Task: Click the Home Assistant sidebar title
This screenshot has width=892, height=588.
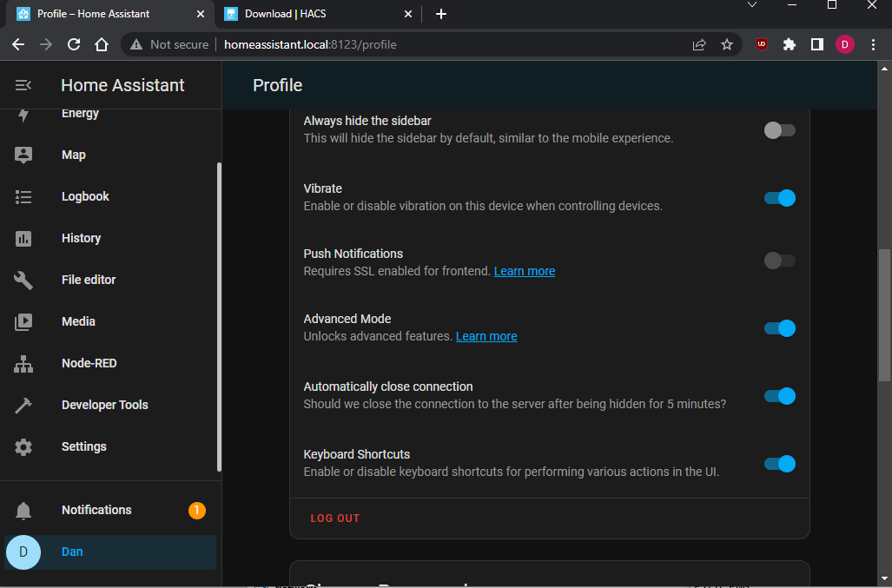Action: (x=122, y=85)
